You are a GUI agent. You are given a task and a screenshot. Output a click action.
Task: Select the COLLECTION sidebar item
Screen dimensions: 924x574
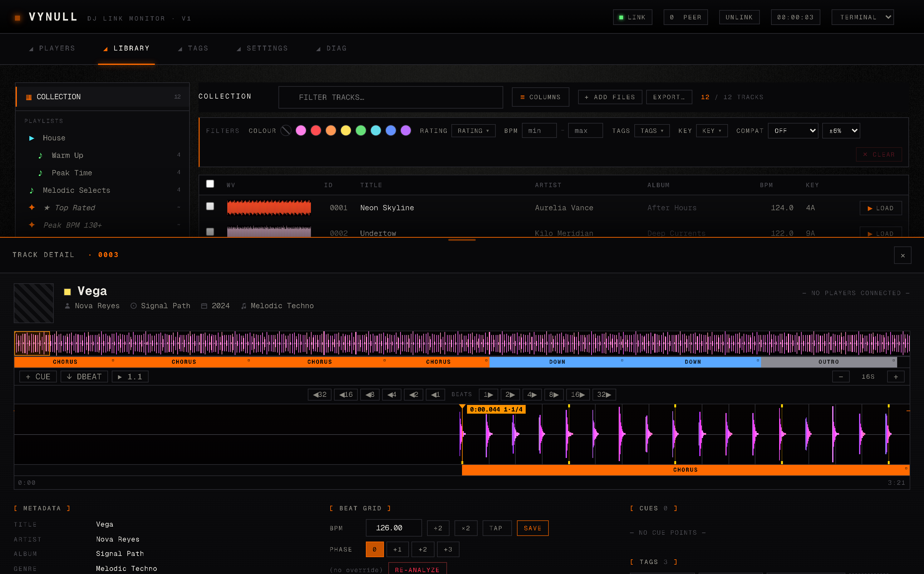coord(102,97)
